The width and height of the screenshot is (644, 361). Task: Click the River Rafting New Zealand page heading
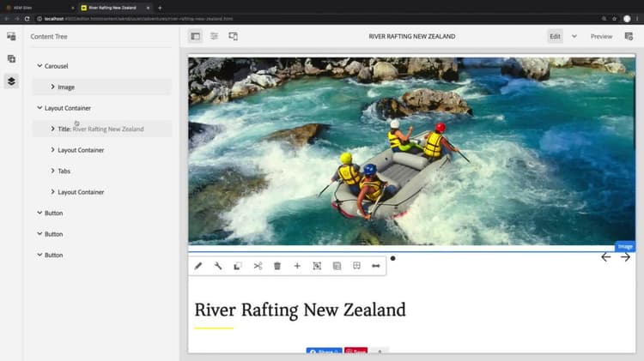coord(300,310)
